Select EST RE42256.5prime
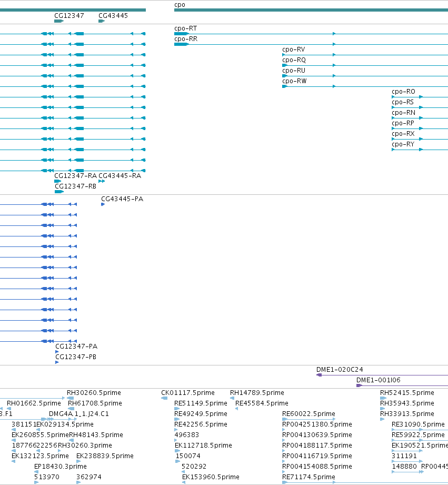 coord(201,424)
